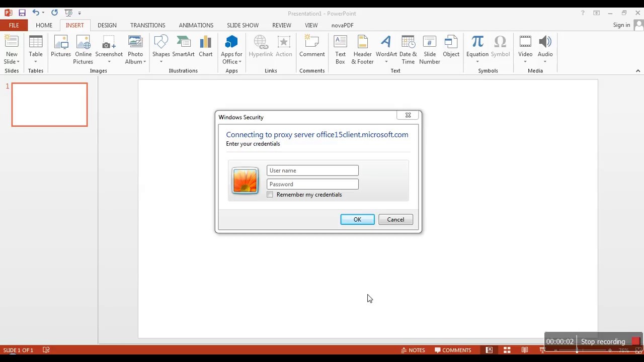The width and height of the screenshot is (644, 362).
Task: Insert a Text Box
Action: (341, 50)
